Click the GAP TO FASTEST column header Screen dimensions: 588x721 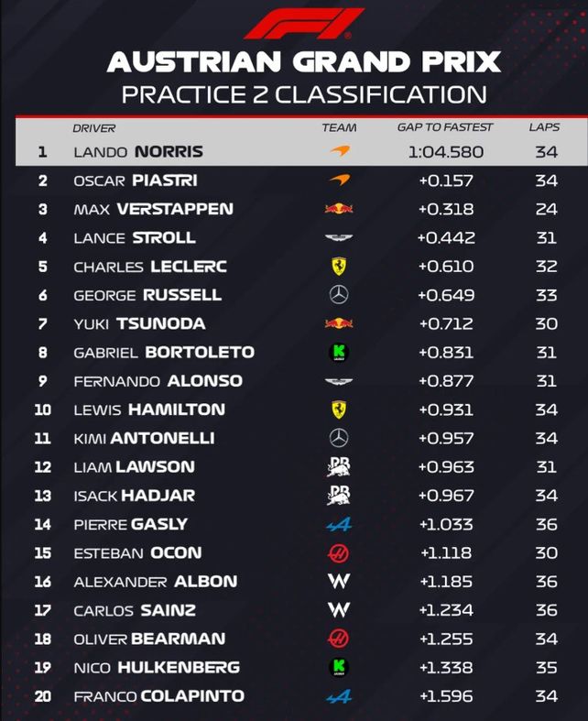[445, 128]
